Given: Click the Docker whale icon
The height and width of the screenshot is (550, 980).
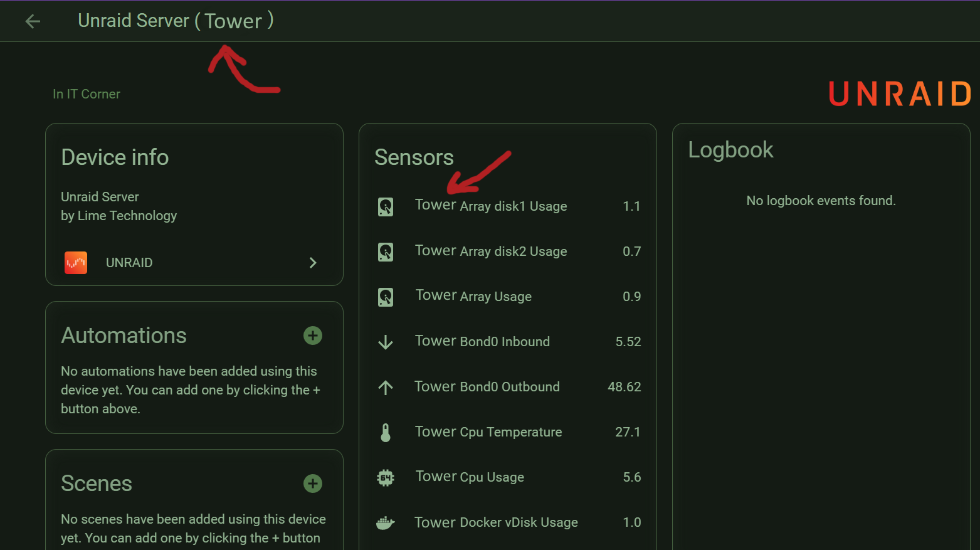Looking at the screenshot, I should pyautogui.click(x=386, y=522).
